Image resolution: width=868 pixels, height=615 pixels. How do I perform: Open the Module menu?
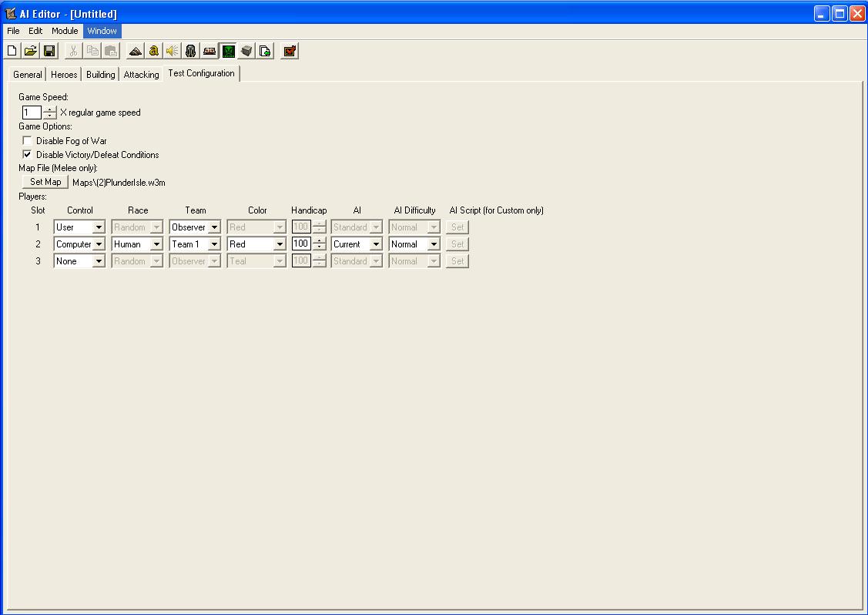pos(65,31)
